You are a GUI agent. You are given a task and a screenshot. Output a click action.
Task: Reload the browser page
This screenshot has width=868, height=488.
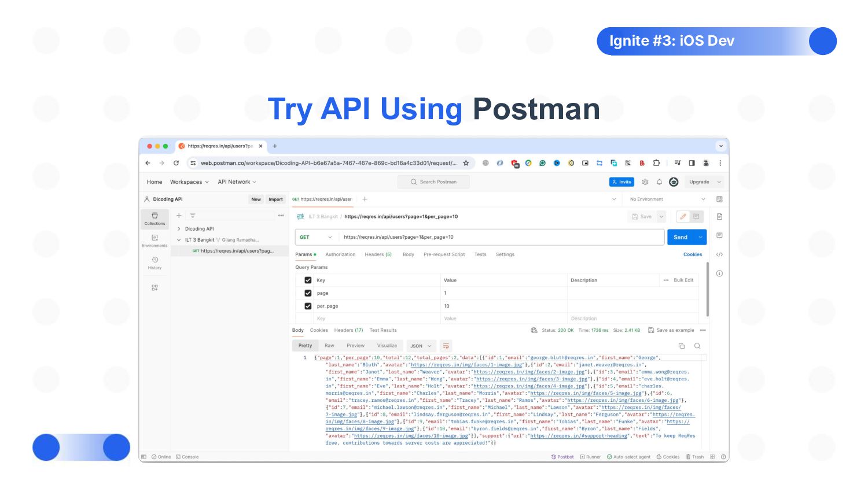[x=176, y=163]
